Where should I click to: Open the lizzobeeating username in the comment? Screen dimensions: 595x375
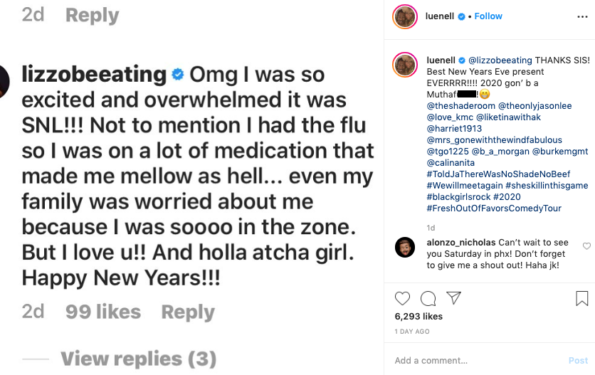[94, 74]
